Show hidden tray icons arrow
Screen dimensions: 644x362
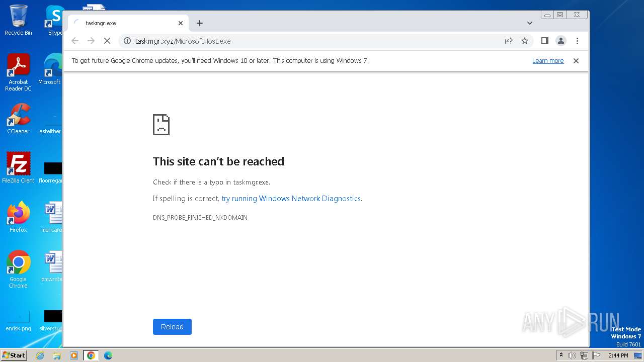click(x=561, y=355)
